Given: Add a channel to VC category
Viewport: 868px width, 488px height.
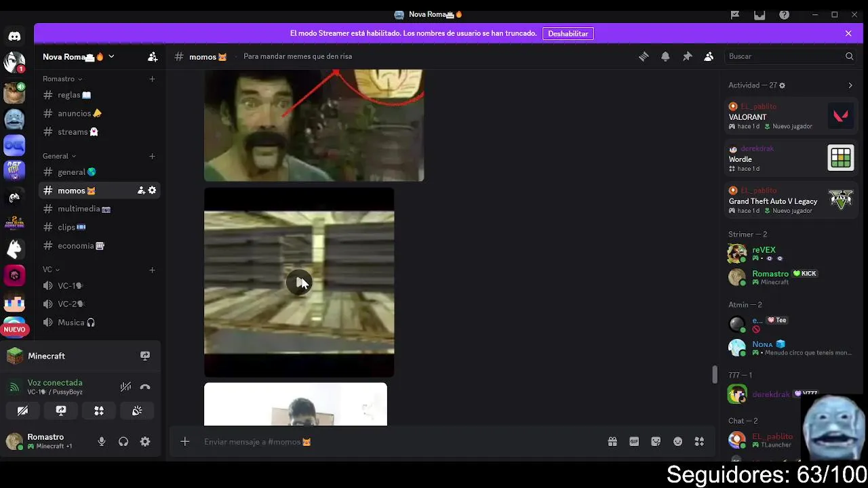Looking at the screenshot, I should [x=152, y=270].
